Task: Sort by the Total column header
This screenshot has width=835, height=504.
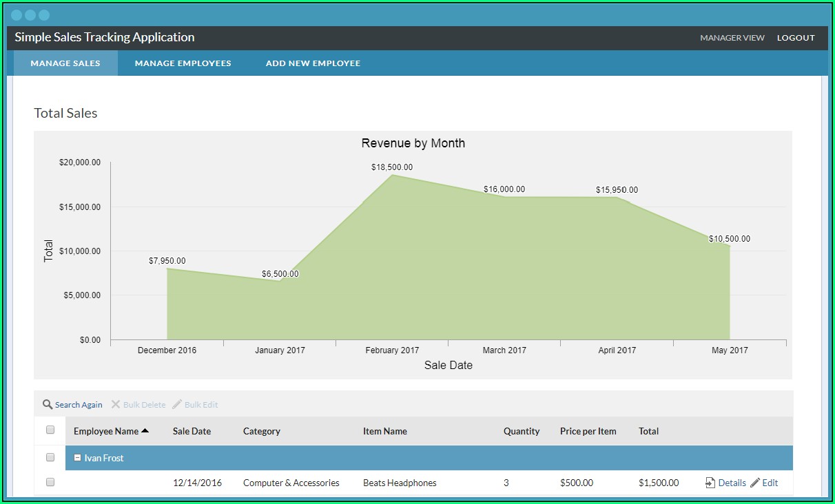Action: pyautogui.click(x=648, y=432)
